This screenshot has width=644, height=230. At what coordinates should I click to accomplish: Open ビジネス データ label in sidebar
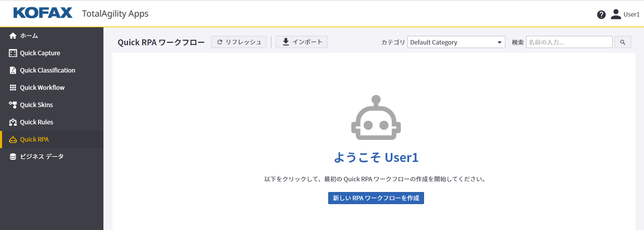coord(42,156)
